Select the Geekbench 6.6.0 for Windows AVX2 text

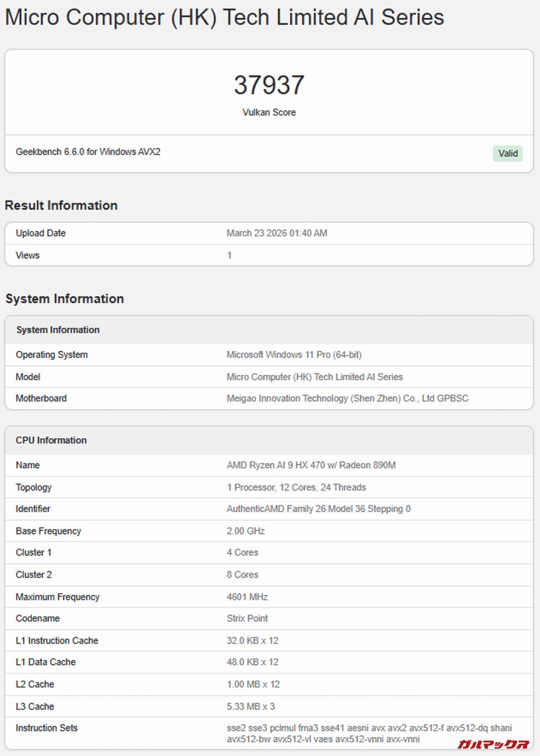(88, 152)
